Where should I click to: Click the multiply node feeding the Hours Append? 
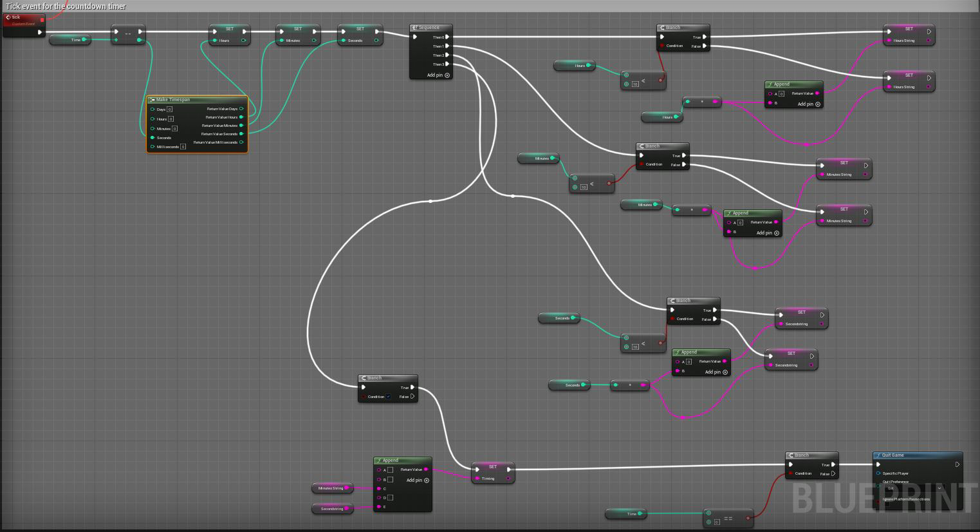[702, 101]
